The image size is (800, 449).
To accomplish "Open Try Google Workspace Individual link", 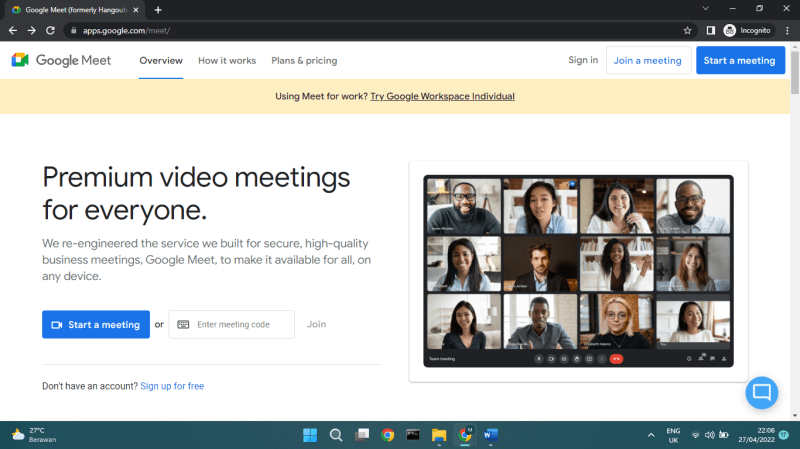I will coord(442,96).
